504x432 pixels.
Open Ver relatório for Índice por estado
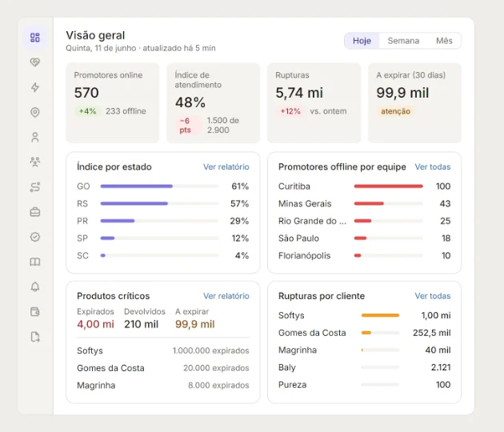click(226, 167)
